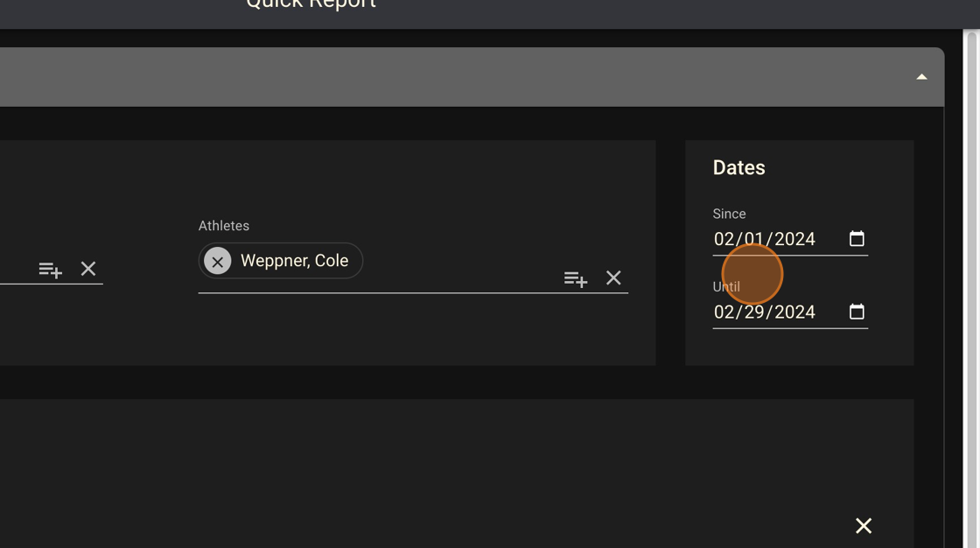The image size is (980, 548).
Task: Open the calendar picker for the Until date
Action: tap(857, 311)
